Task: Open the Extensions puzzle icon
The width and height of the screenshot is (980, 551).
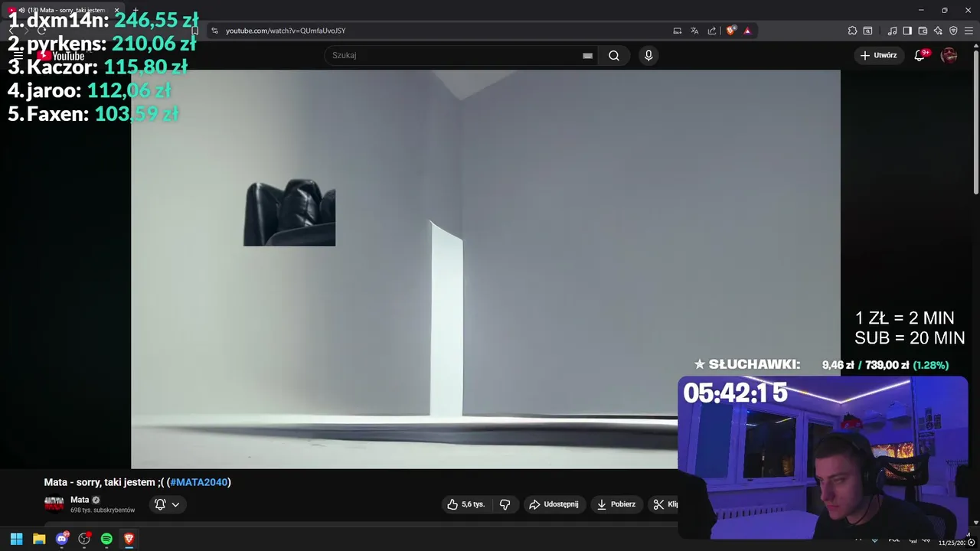Action: [x=852, y=31]
